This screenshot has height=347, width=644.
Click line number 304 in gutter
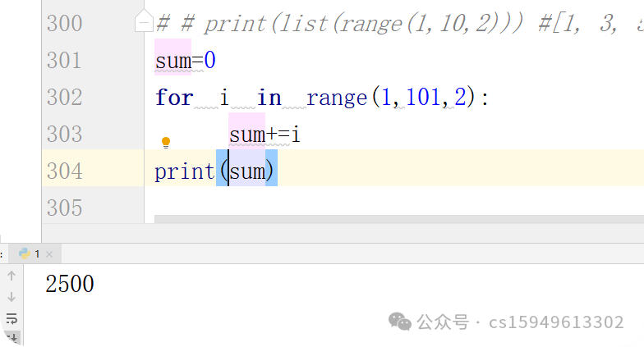[64, 171]
